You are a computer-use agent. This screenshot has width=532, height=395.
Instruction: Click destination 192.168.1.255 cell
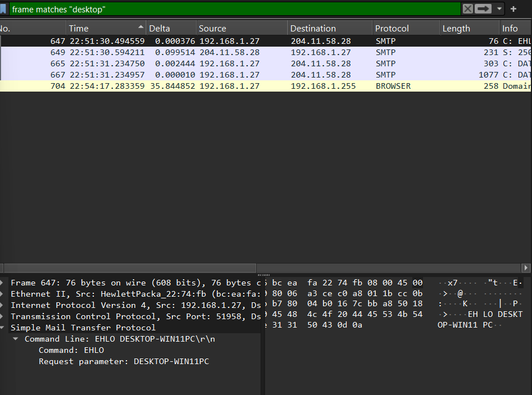[x=323, y=86]
